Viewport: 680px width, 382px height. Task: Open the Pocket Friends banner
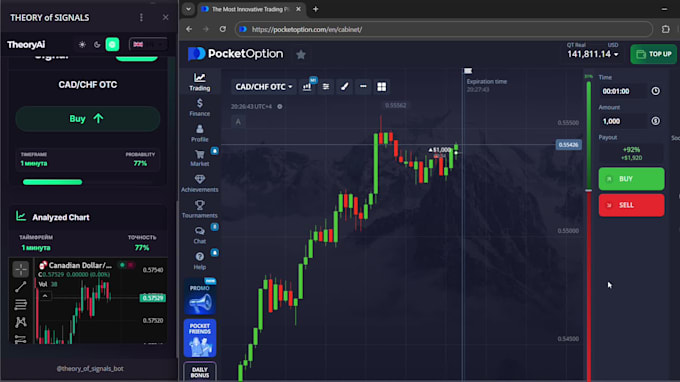(x=199, y=338)
